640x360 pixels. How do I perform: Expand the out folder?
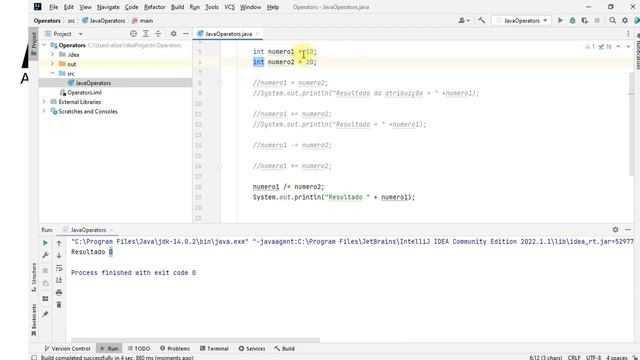coord(53,64)
